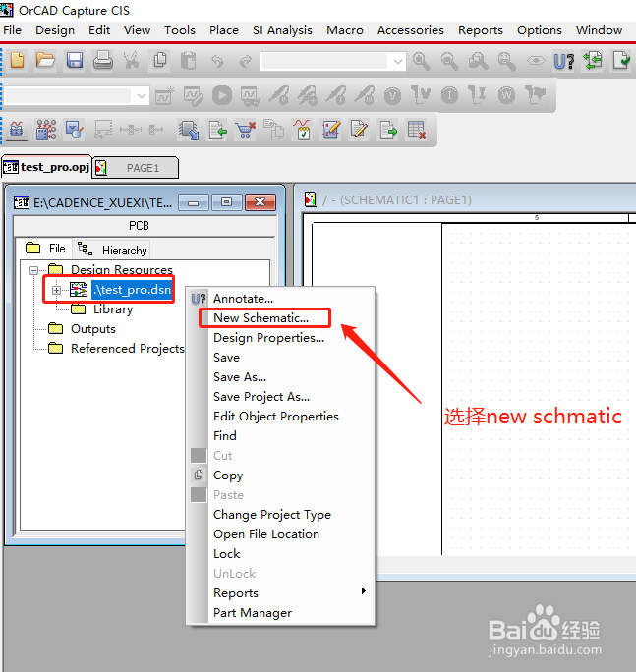Click the Zoom to all icon
Image resolution: width=636 pixels, height=672 pixels.
[506, 61]
